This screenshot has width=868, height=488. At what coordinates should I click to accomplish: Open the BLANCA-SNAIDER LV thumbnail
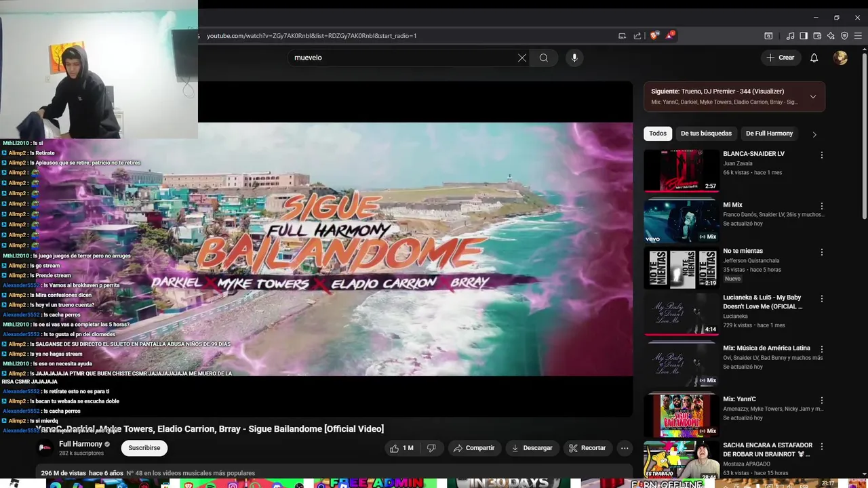coord(681,171)
